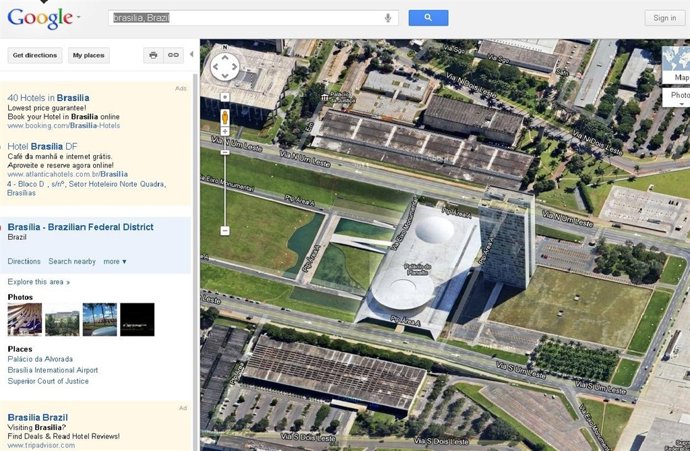Pan the map up with the arrow
This screenshot has height=451, width=690.
225,58
